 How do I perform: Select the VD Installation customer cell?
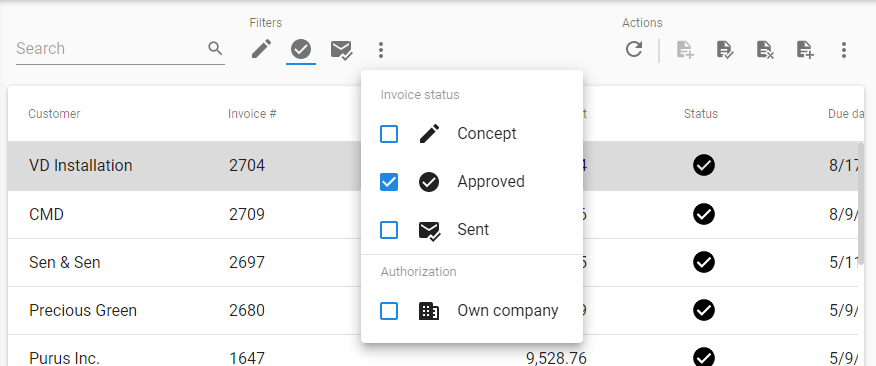coord(80,165)
